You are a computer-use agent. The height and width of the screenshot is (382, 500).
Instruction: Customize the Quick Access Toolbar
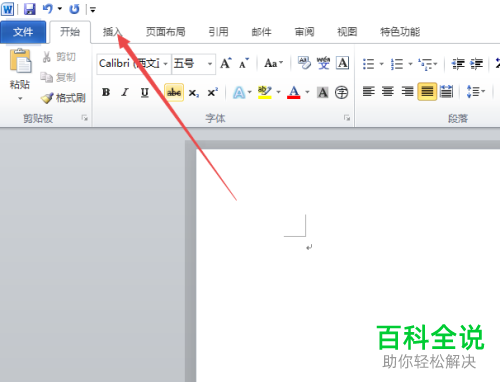[x=93, y=10]
